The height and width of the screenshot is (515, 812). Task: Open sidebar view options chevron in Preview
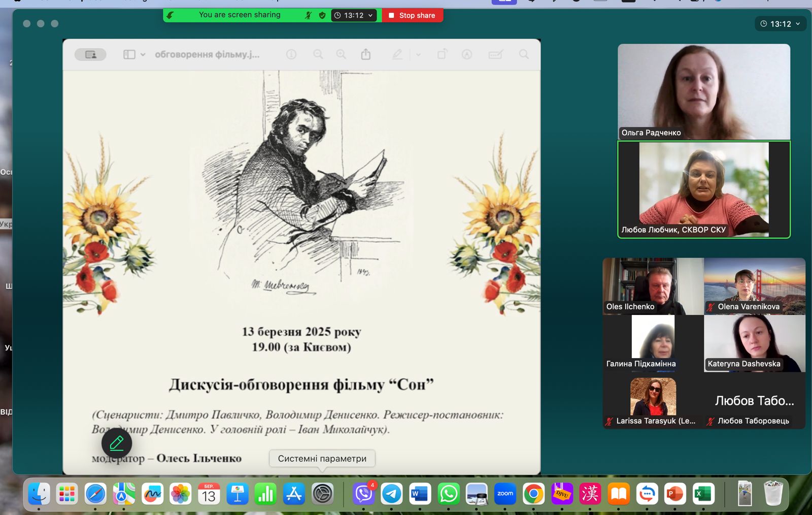click(143, 54)
